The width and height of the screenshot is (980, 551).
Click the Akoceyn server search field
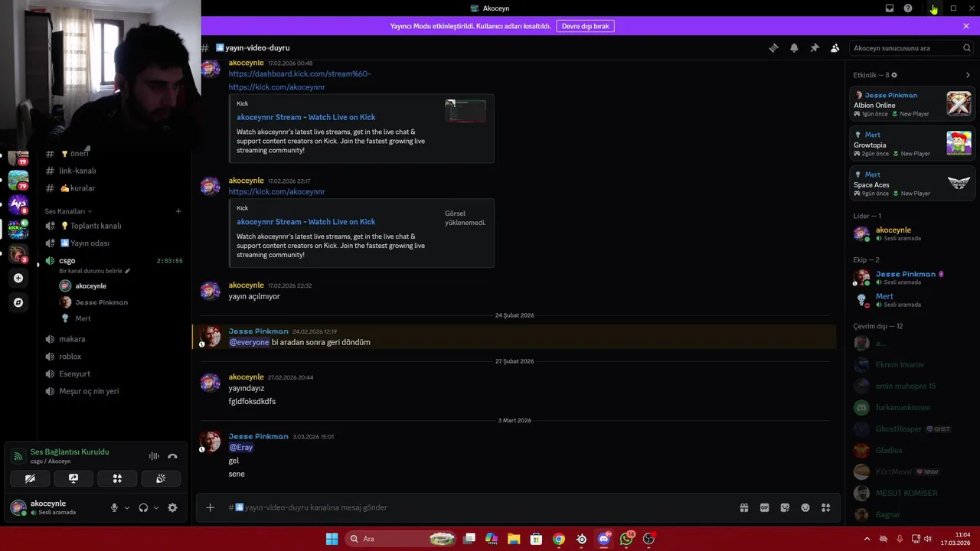(912, 47)
